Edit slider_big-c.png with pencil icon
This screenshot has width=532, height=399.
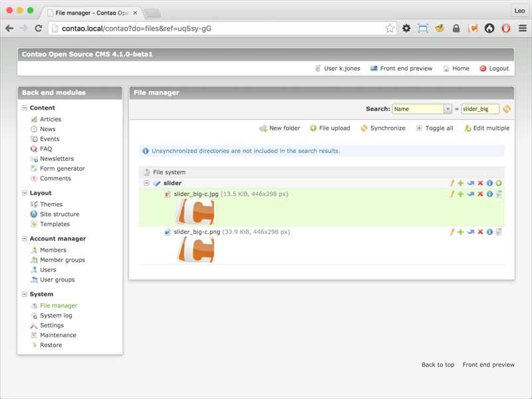point(452,232)
